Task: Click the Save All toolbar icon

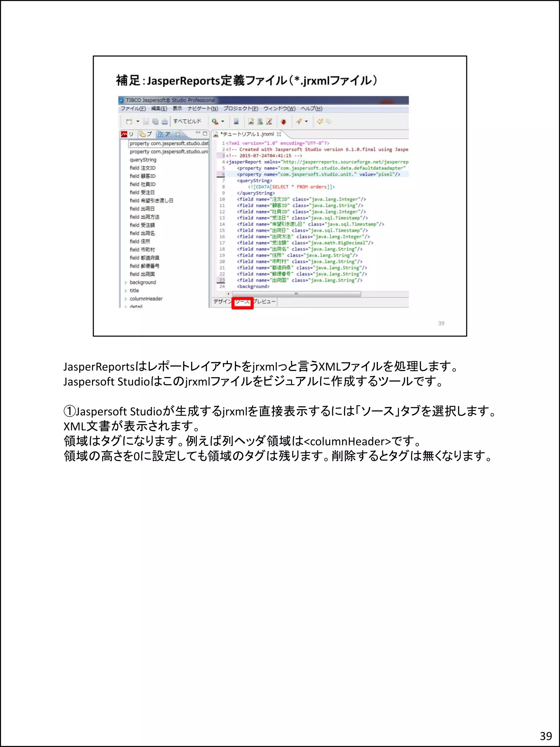Action: coord(155,121)
